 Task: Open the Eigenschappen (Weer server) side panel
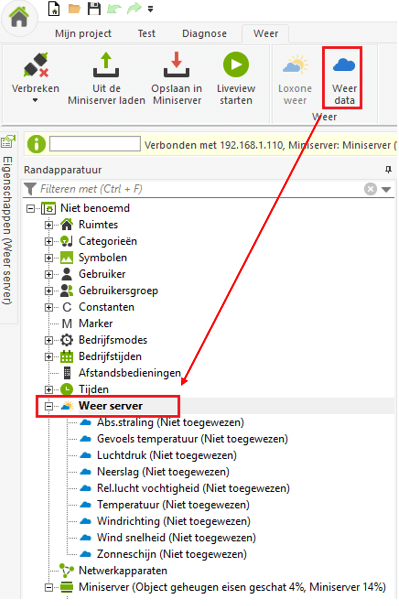point(8,228)
